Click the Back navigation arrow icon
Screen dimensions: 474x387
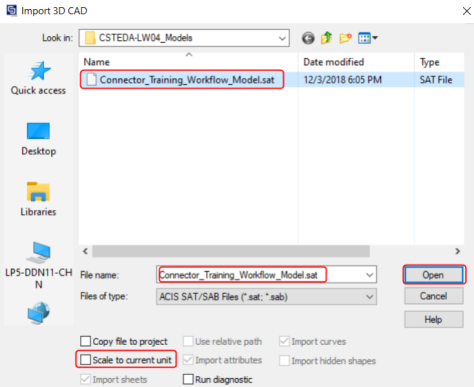[308, 38]
